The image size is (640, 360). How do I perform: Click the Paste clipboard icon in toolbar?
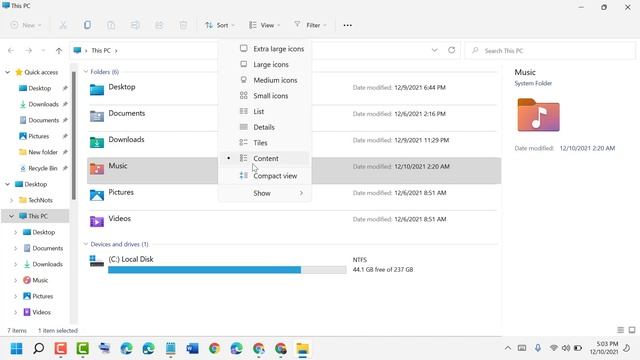coord(111,25)
